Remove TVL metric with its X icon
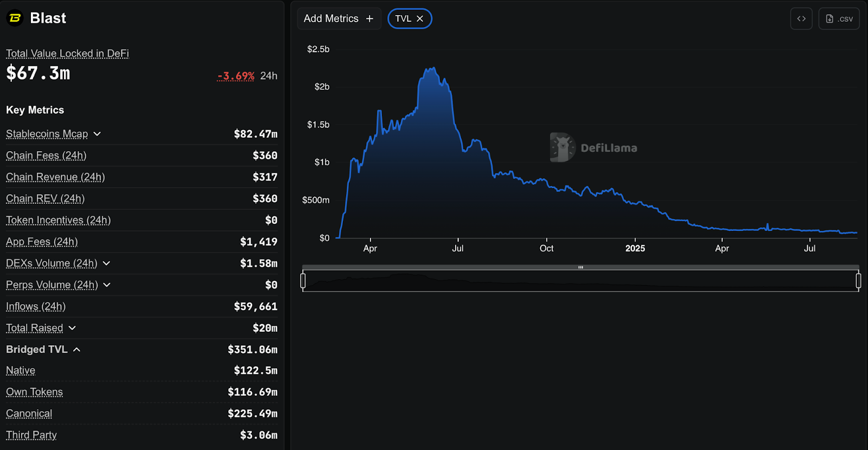868x450 pixels. coord(420,18)
